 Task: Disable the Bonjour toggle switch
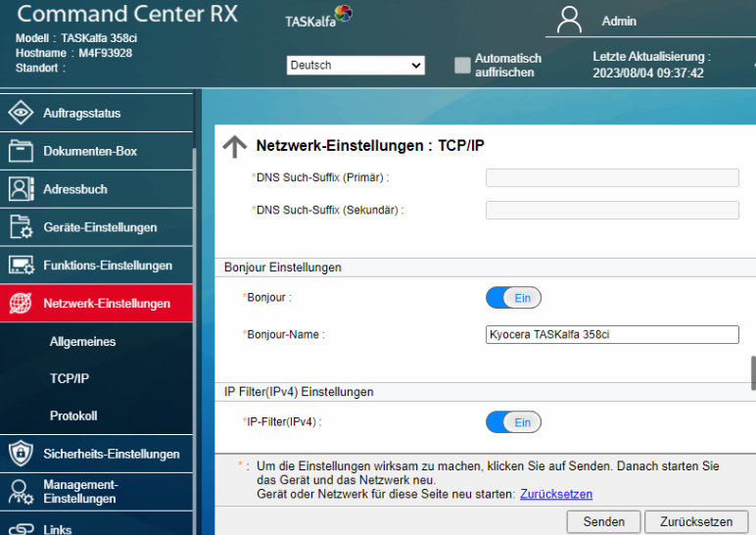coord(513,298)
